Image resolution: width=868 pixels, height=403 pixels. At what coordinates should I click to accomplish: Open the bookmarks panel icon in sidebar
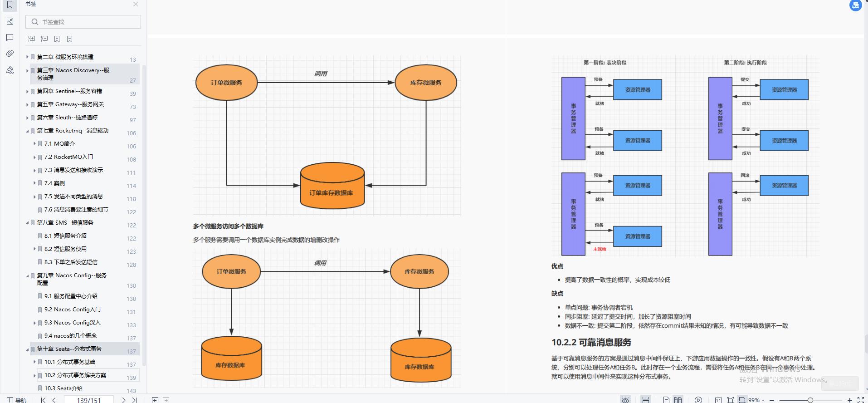pyautogui.click(x=10, y=5)
